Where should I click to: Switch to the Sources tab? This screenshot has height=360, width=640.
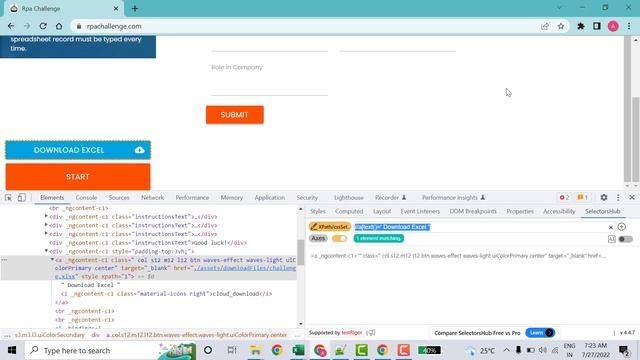point(119,198)
